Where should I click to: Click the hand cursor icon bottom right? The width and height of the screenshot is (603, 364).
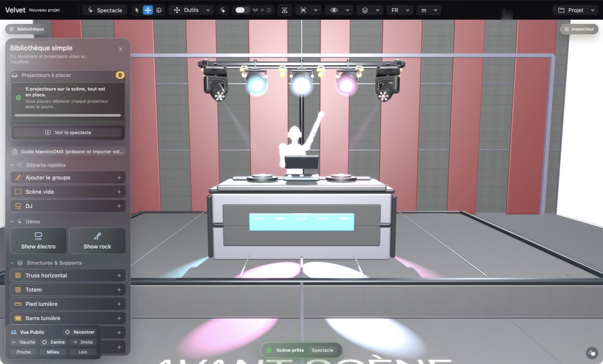[x=592, y=352]
